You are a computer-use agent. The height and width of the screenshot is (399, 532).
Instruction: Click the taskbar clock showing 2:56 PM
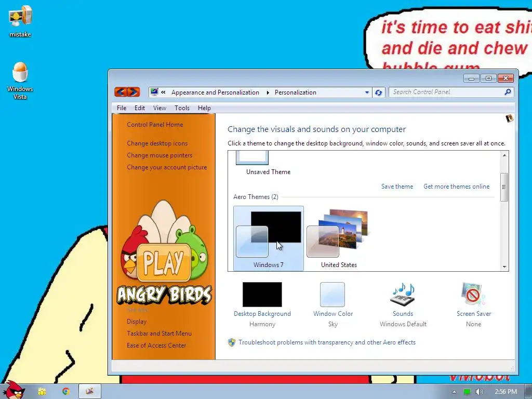(506, 392)
